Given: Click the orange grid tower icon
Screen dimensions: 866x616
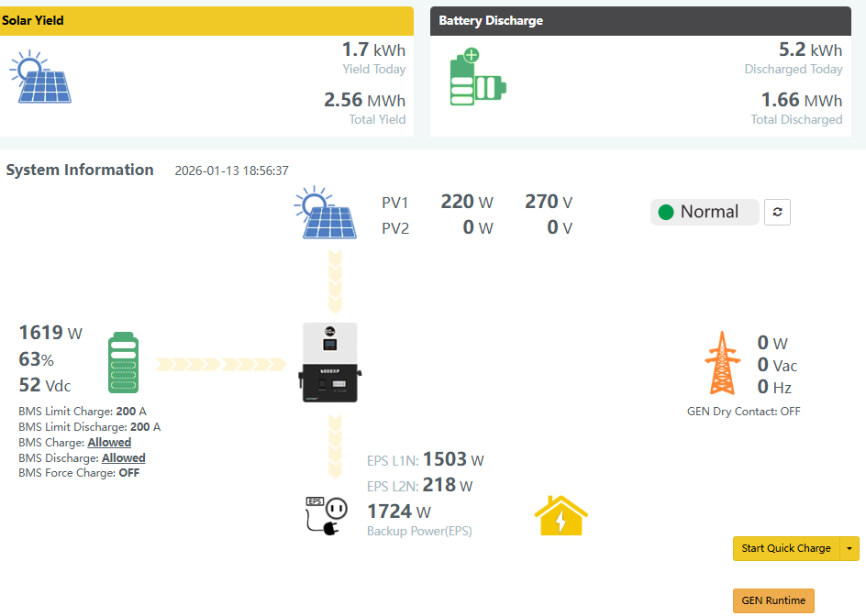Looking at the screenshot, I should (722, 363).
